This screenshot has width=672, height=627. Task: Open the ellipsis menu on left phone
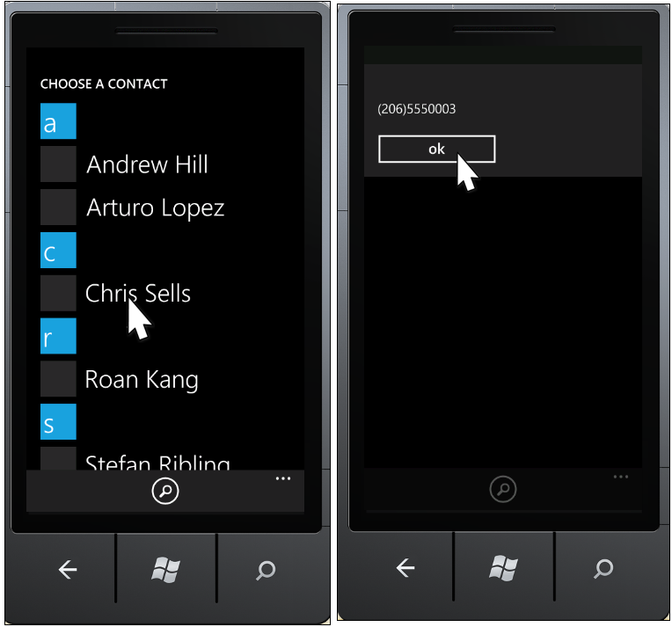tap(283, 478)
